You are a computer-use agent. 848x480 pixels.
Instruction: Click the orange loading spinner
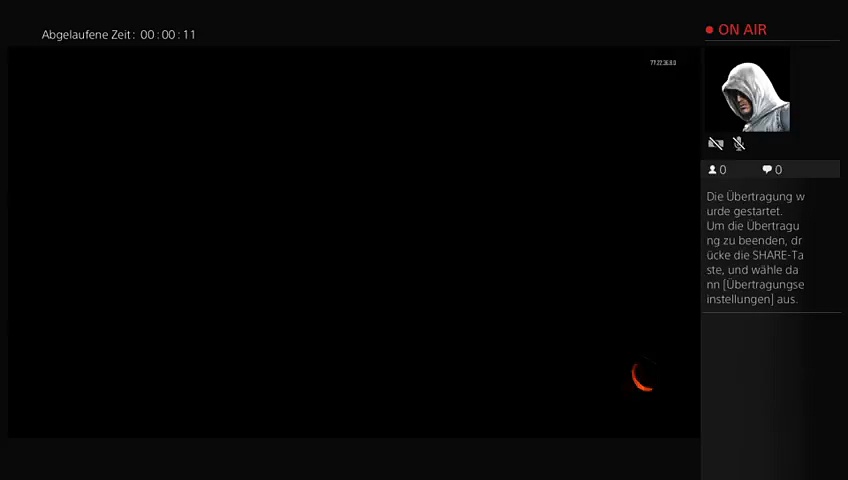point(643,376)
